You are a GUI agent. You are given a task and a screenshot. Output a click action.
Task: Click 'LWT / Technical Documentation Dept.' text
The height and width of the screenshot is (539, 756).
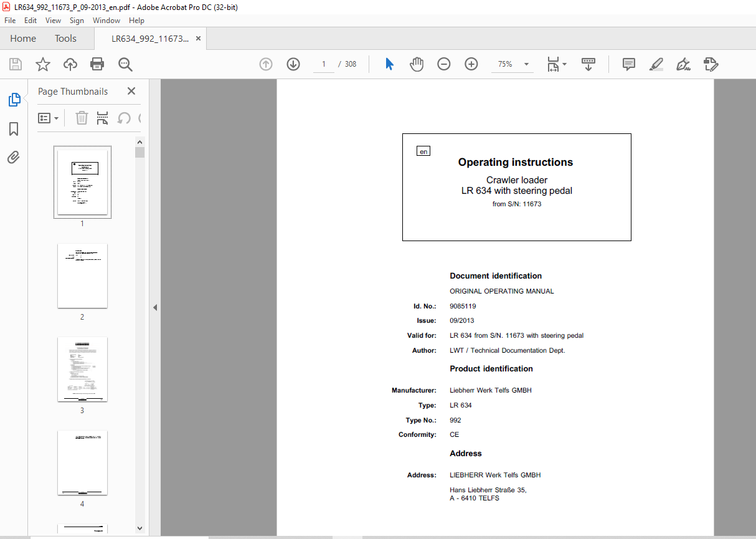[x=508, y=350]
